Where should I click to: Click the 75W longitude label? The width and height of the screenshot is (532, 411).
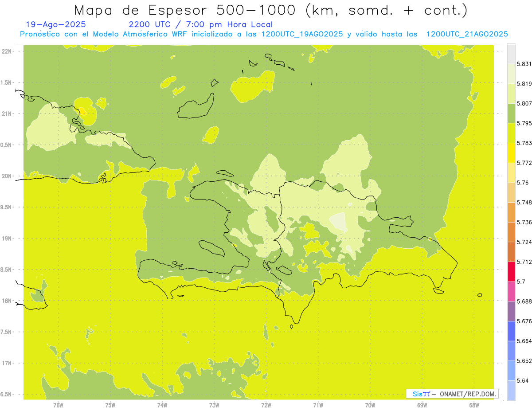[x=110, y=405]
